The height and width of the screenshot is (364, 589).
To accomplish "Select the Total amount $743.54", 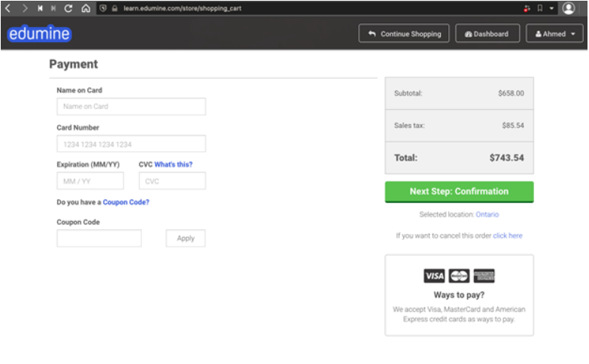I will pyautogui.click(x=506, y=158).
